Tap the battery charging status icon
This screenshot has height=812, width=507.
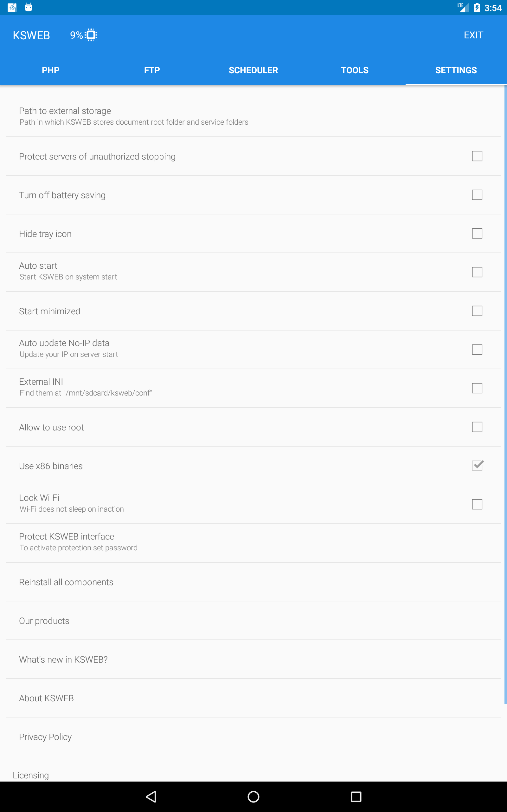pyautogui.click(x=477, y=7)
